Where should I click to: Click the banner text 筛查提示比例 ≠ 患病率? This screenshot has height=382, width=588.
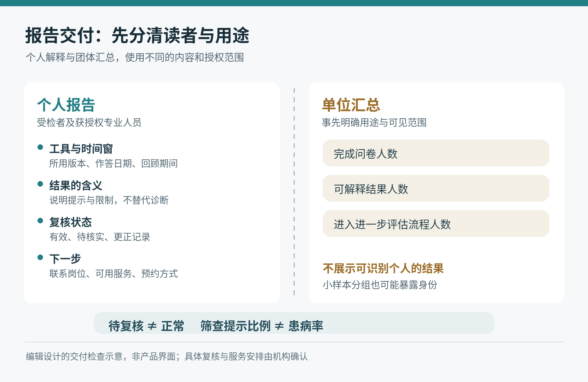click(x=262, y=326)
